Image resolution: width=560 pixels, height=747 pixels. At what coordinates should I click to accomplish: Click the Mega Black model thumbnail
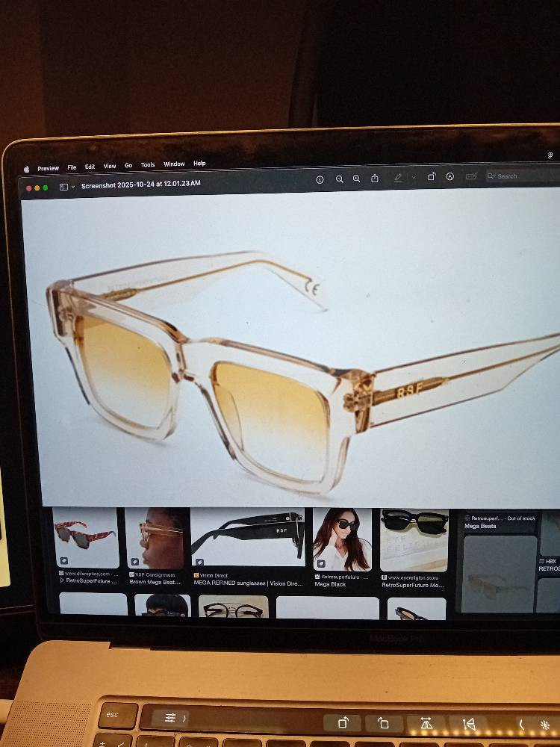pyautogui.click(x=342, y=539)
